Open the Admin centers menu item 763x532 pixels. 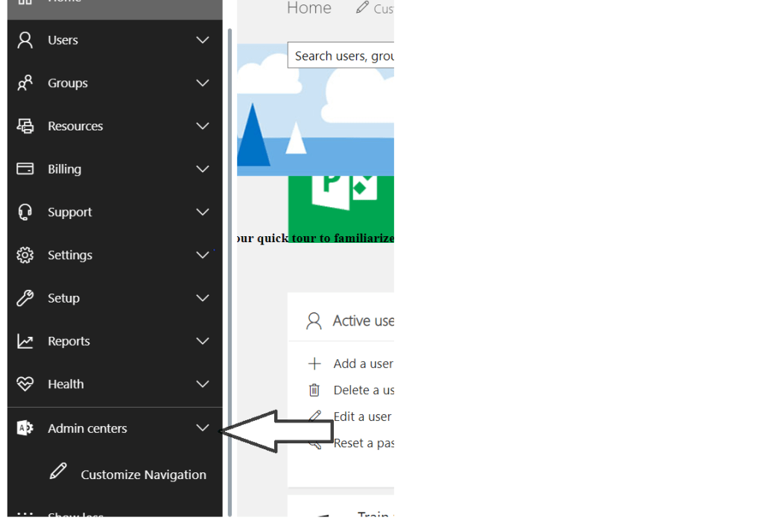pos(87,428)
